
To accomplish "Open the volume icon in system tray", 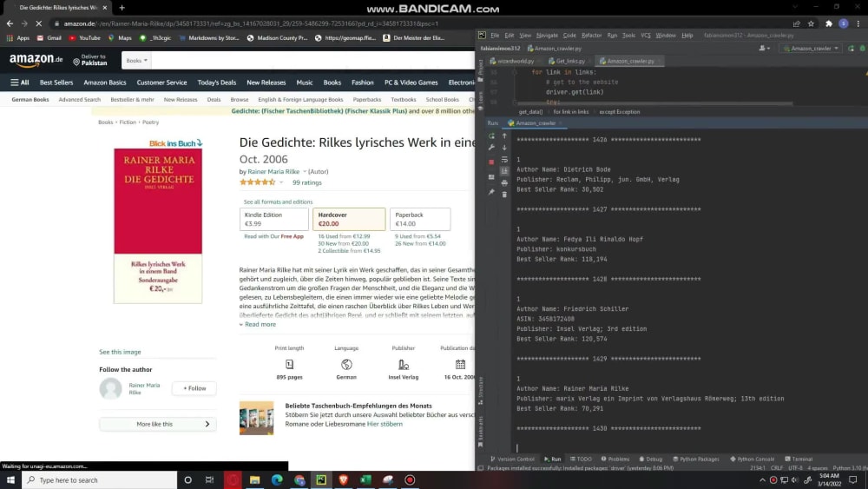I will (795, 480).
